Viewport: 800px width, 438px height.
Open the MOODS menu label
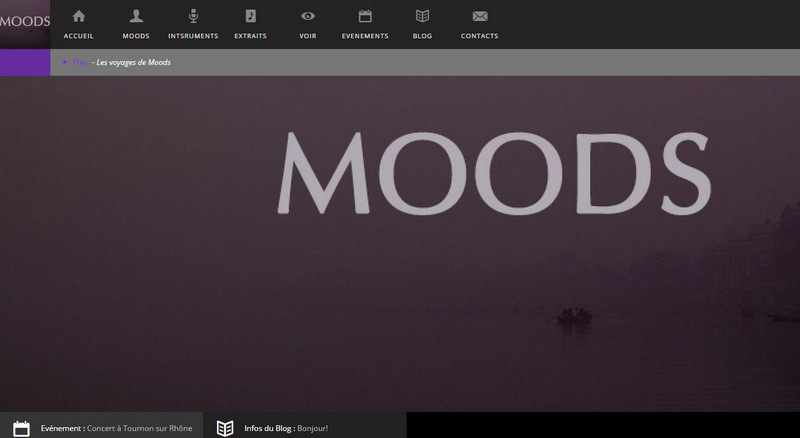pos(136,36)
